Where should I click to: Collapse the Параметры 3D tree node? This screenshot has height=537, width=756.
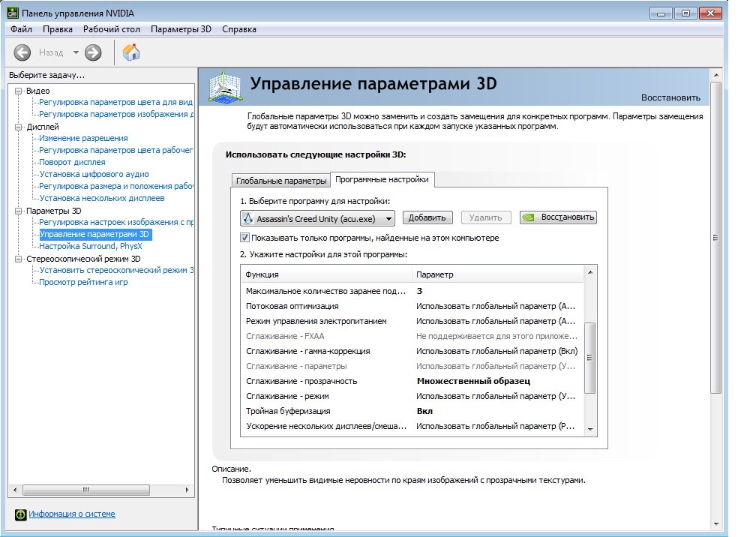pyautogui.click(x=19, y=211)
